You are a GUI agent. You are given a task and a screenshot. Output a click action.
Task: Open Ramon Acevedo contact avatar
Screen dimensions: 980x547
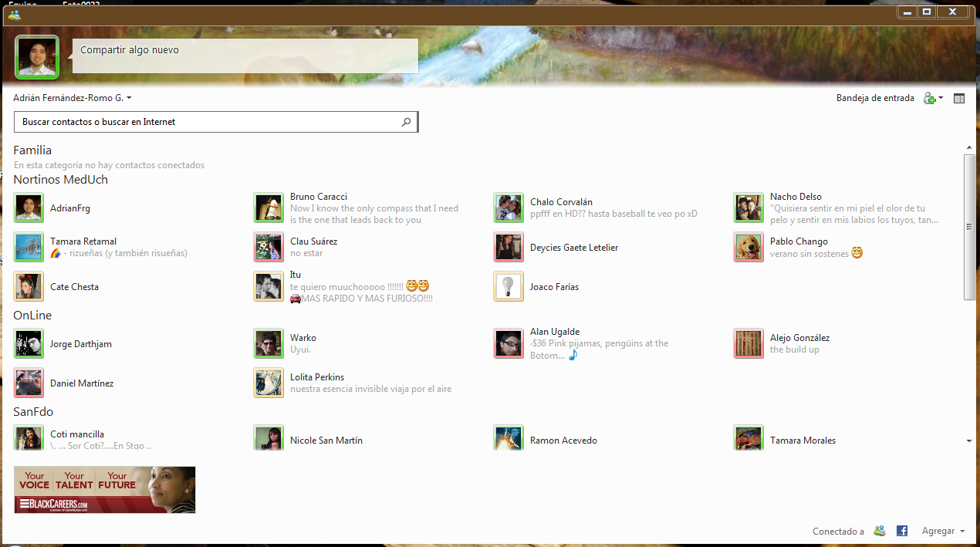[x=509, y=438]
